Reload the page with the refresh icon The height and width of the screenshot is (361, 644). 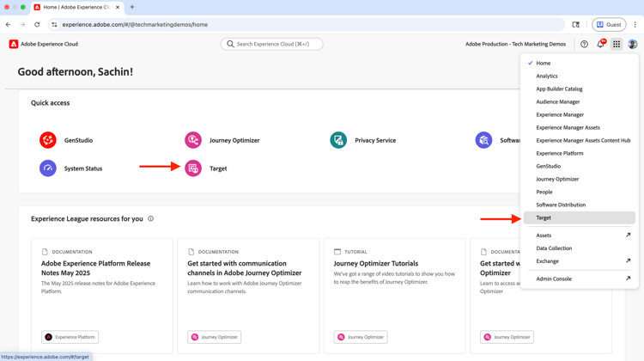pyautogui.click(x=37, y=25)
